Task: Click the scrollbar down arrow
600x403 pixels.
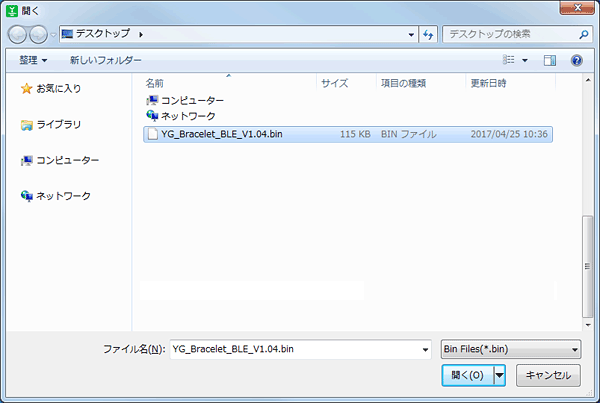Action: (588, 325)
